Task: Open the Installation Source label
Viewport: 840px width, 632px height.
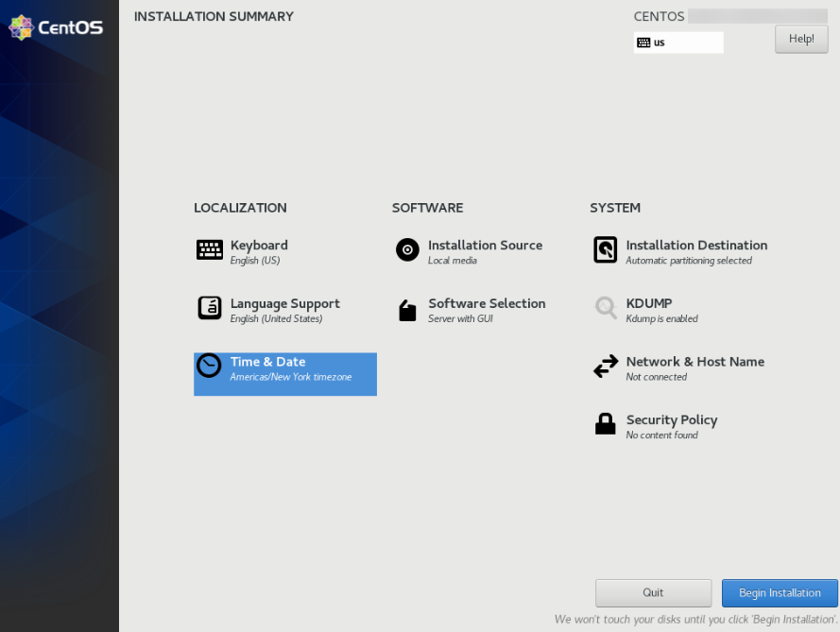Action: point(485,246)
